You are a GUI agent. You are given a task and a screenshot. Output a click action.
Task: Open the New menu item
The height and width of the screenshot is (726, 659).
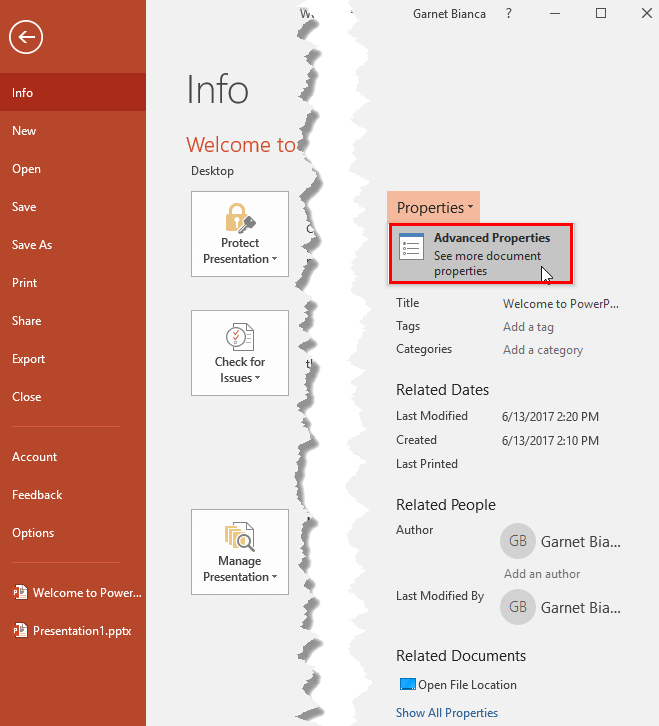(x=73, y=131)
